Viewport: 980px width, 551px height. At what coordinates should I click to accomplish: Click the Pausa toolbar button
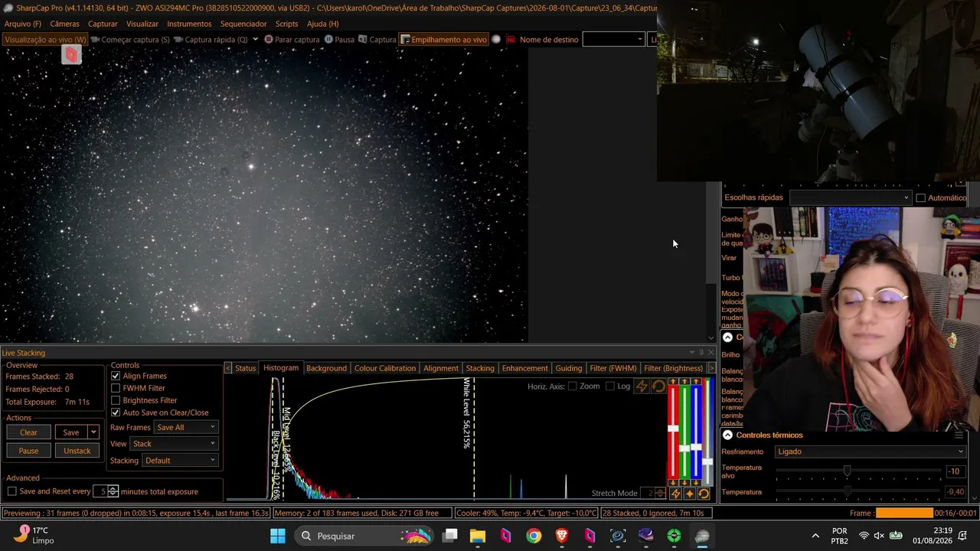(339, 39)
